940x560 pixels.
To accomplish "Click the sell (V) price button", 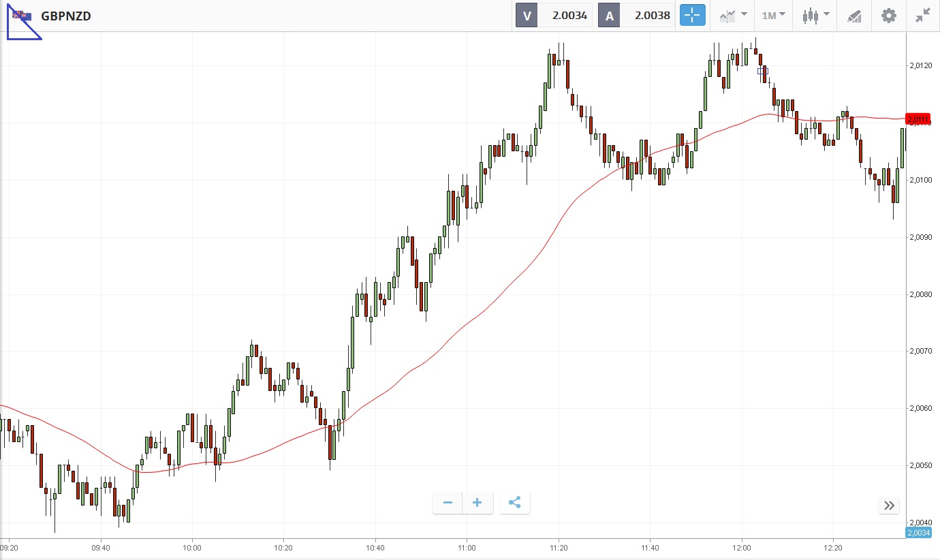I will tap(554, 15).
